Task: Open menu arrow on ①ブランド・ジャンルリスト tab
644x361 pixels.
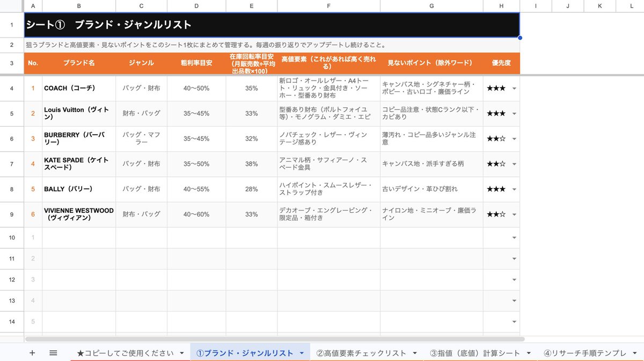Action: 302,353
